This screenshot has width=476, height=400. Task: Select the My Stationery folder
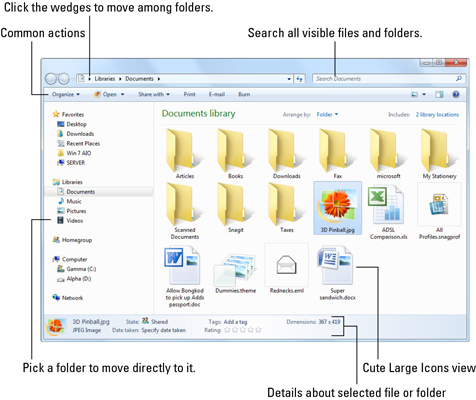439,154
